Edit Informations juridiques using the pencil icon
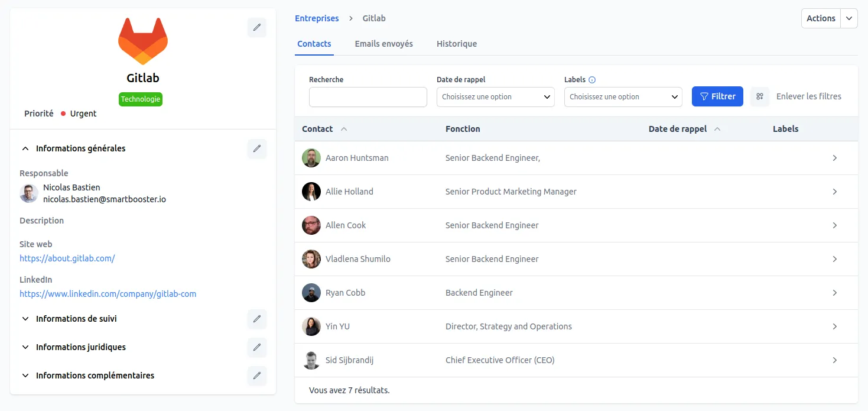868x411 pixels. tap(256, 347)
